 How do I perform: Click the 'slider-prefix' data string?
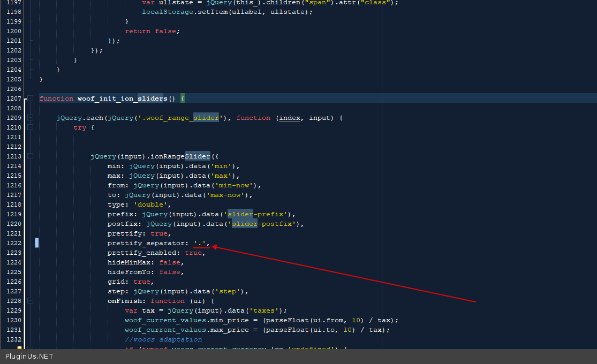pos(257,214)
